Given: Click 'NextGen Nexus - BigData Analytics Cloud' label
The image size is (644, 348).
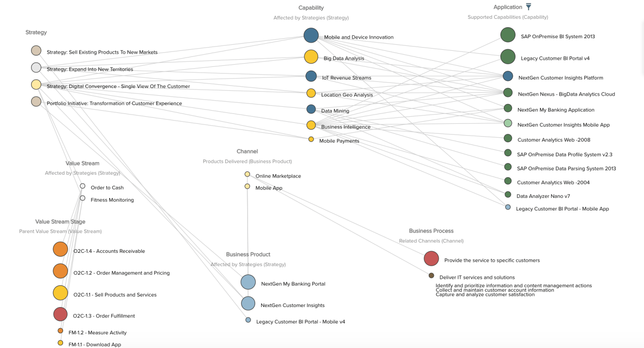Looking at the screenshot, I should click(566, 94).
